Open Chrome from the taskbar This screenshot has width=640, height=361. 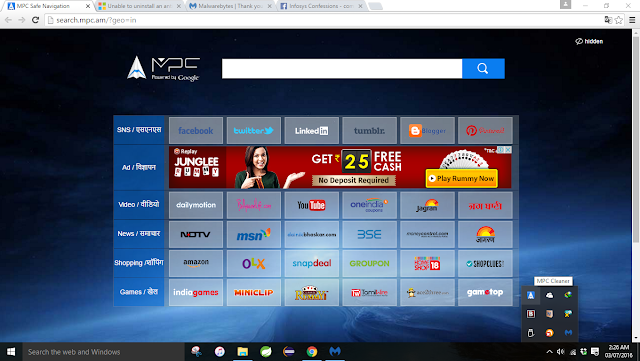tap(312, 352)
